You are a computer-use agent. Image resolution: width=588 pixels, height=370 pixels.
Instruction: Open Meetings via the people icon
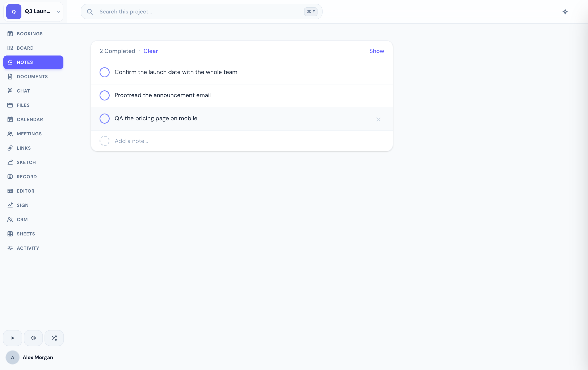tap(10, 134)
